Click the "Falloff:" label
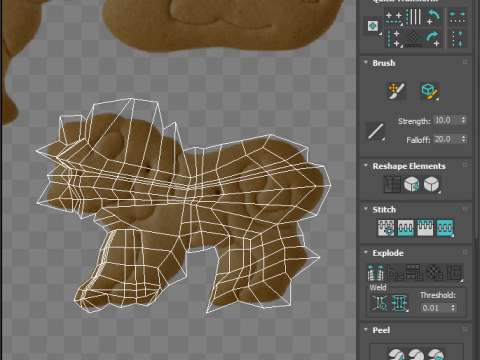The image size is (480, 360). [418, 140]
